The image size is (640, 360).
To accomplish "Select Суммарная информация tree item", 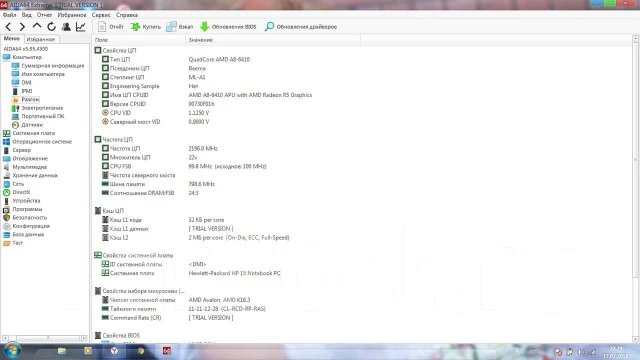I will (x=53, y=66).
